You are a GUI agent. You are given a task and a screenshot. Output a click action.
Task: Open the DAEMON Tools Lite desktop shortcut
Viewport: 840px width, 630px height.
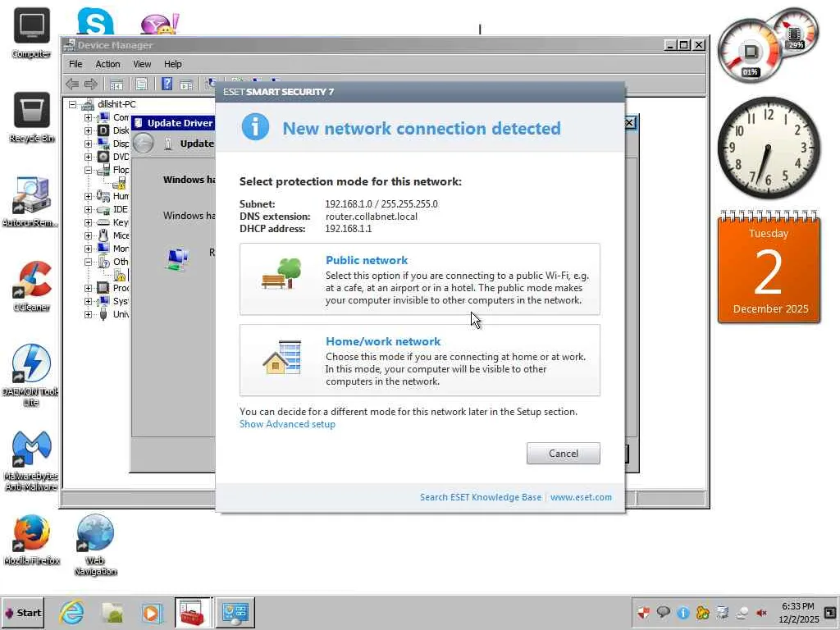(31, 375)
